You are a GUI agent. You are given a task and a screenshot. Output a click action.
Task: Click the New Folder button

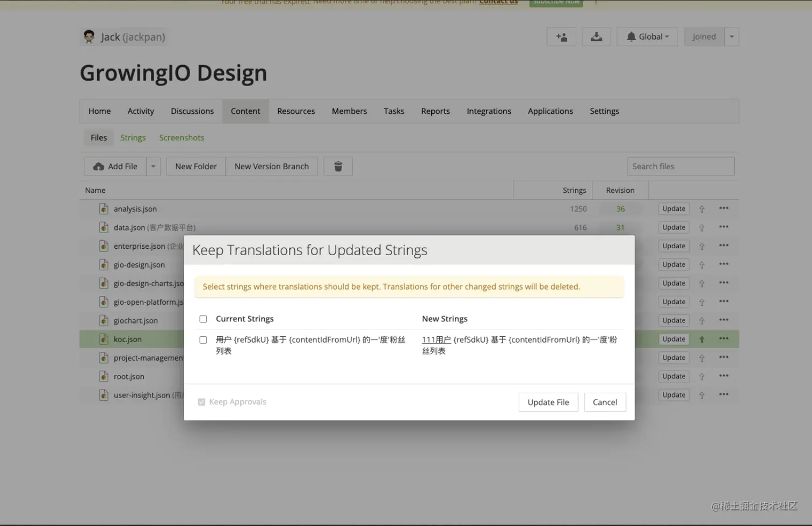coord(196,167)
